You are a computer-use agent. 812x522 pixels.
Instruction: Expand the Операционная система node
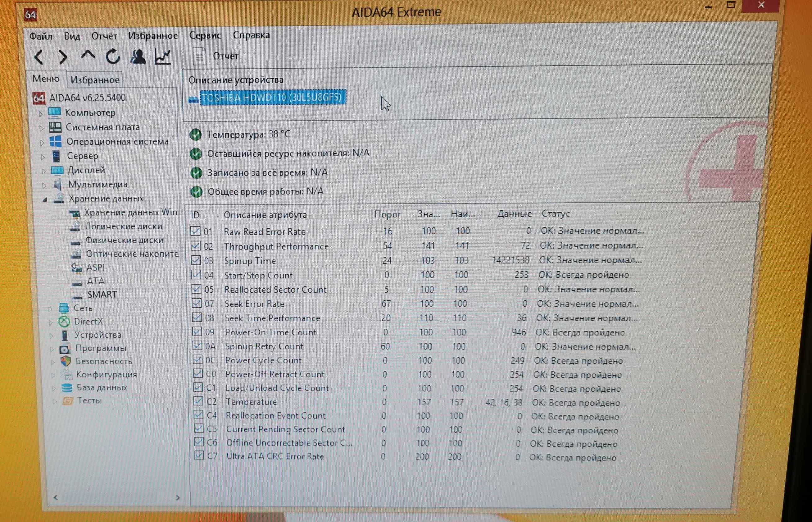click(x=42, y=143)
